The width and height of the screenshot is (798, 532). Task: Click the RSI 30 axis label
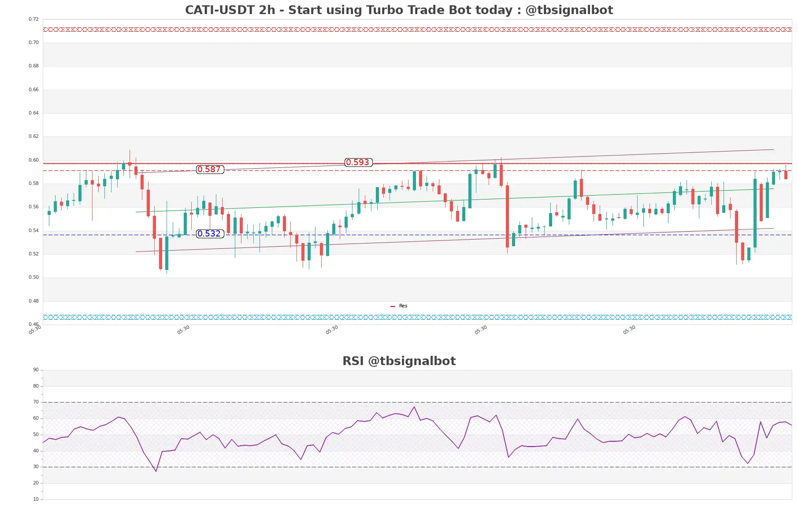point(36,467)
